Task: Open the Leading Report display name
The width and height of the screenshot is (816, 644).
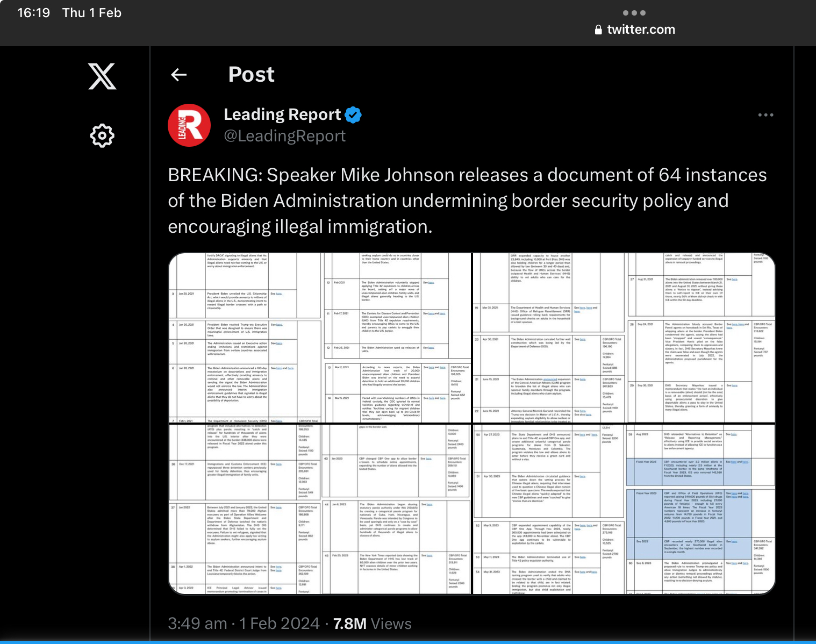Action: [x=282, y=115]
